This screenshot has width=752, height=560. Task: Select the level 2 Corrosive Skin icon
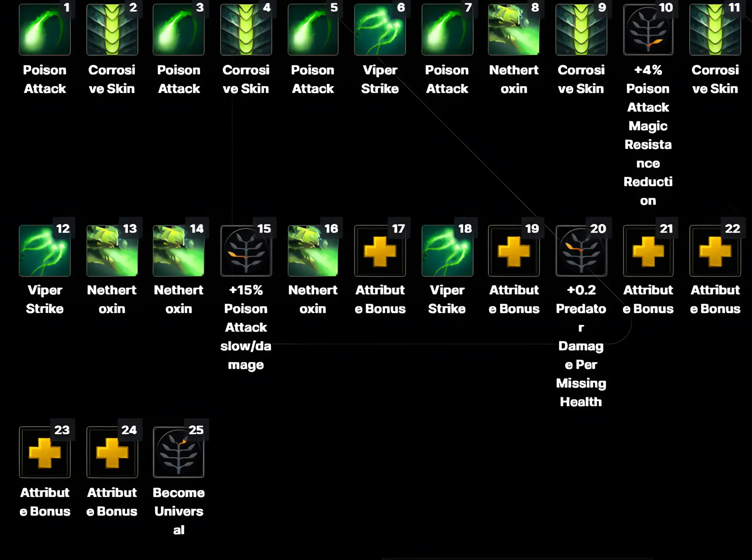pos(112,29)
